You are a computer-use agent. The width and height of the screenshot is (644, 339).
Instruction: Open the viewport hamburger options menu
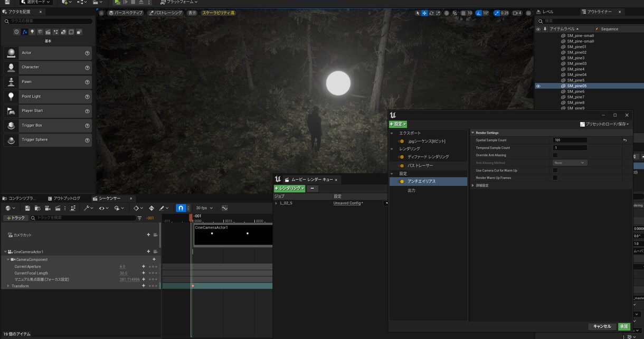click(x=101, y=13)
